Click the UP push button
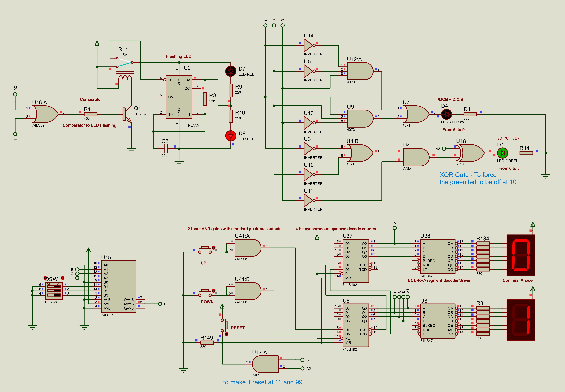Image resolution: width=565 pixels, height=392 pixels. pyautogui.click(x=205, y=250)
